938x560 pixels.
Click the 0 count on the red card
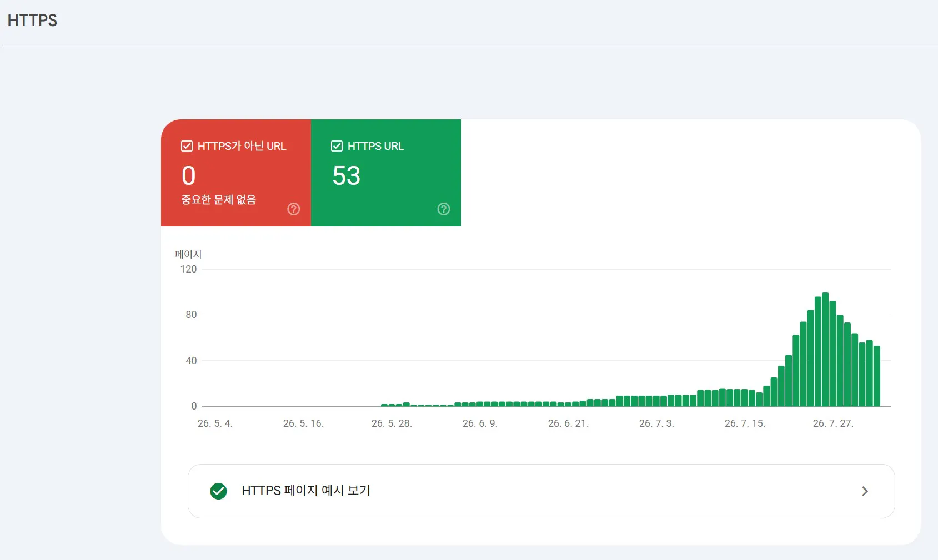pos(189,176)
